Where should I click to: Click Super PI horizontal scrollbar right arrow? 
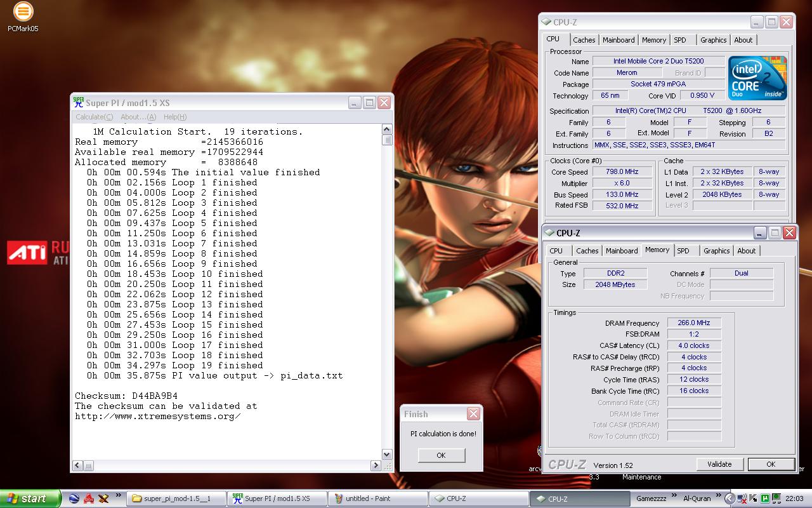[376, 465]
